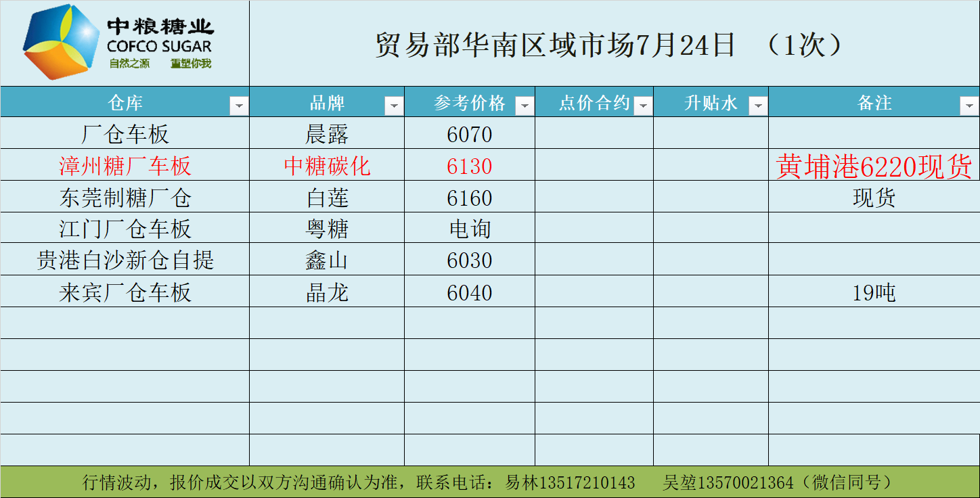Expand the 参考价格 filter arrow
This screenshot has width=980, height=498.
525,106
